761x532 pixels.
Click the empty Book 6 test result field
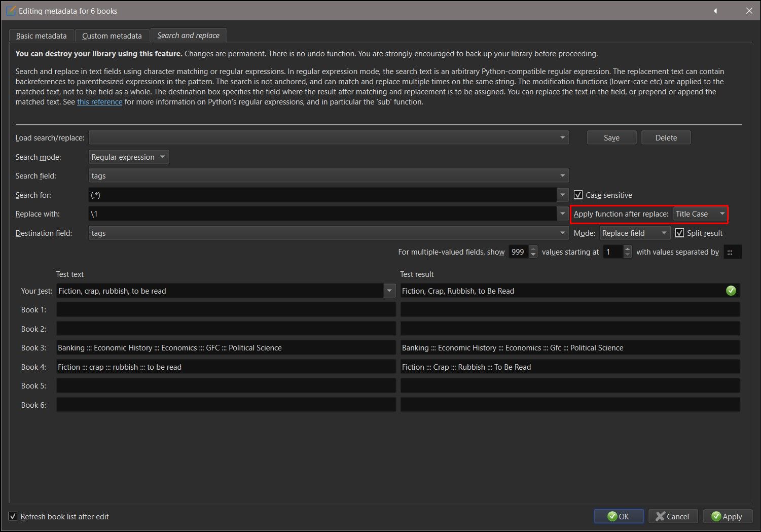570,405
